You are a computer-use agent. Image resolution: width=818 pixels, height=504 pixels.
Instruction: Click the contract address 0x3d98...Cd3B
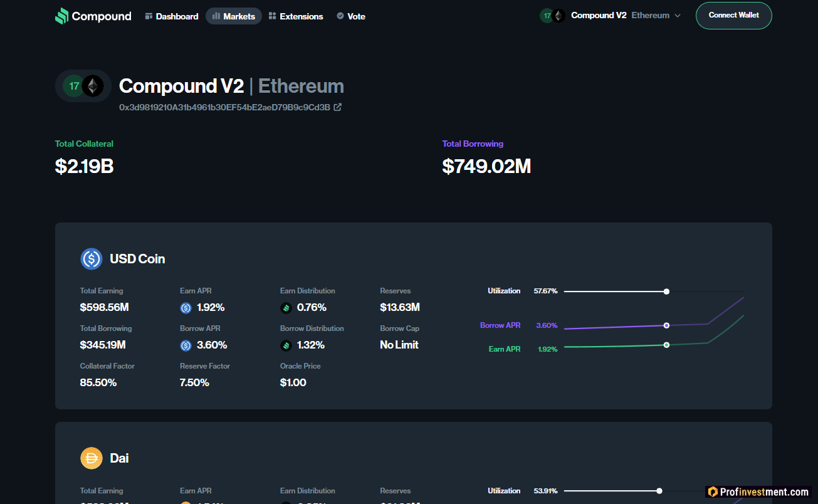point(224,107)
